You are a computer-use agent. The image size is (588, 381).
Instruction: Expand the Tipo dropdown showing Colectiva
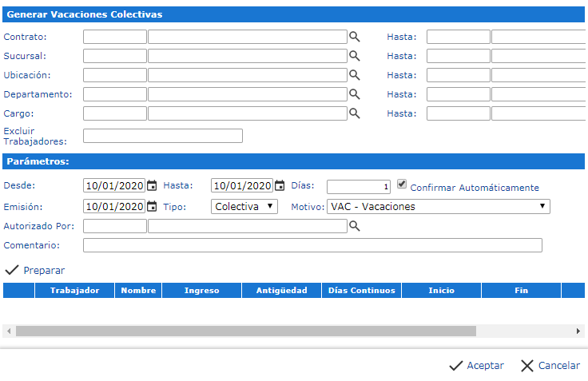point(244,206)
